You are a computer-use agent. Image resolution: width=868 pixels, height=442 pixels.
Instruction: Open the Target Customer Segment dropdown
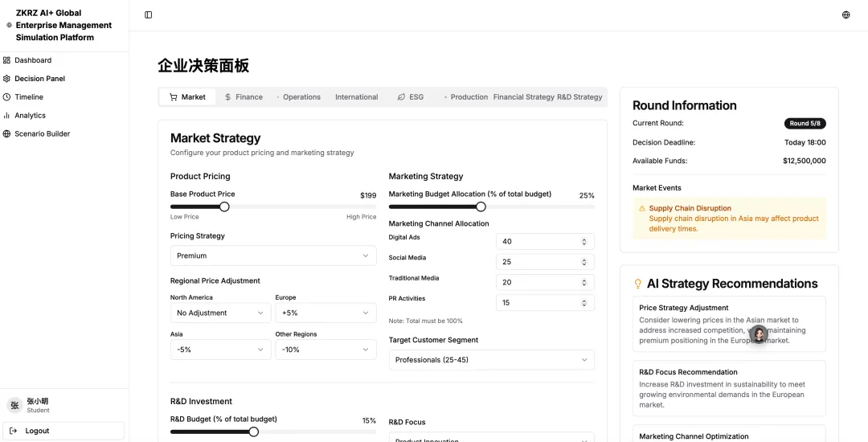491,360
